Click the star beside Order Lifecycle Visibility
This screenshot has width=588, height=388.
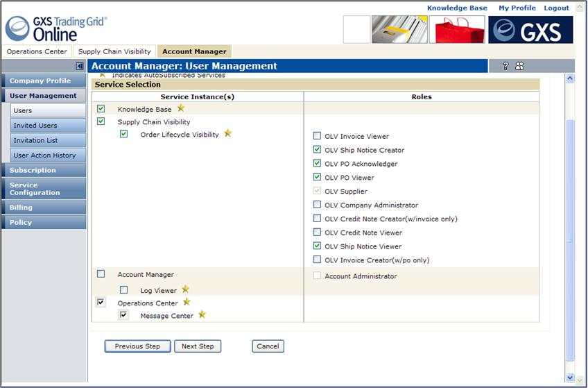(227, 133)
